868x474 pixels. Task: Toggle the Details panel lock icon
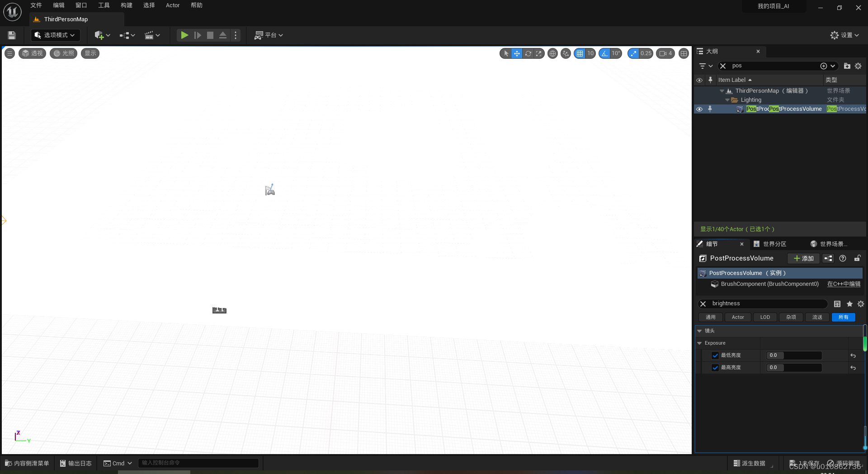point(857,258)
